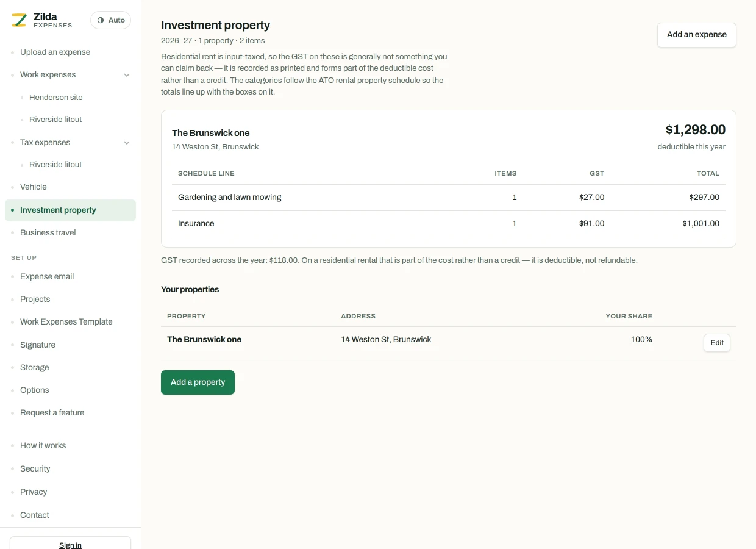Toggle the Auto theme switch

coord(110,20)
